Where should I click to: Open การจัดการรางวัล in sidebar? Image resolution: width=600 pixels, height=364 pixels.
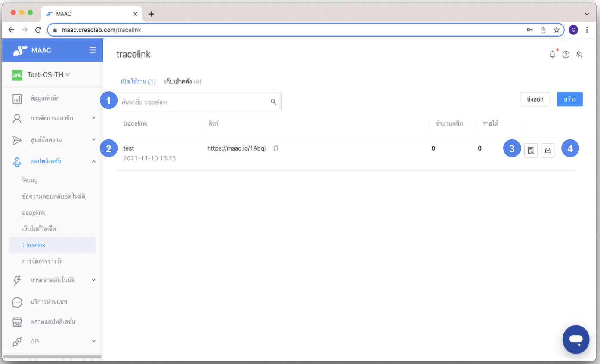[x=43, y=261]
